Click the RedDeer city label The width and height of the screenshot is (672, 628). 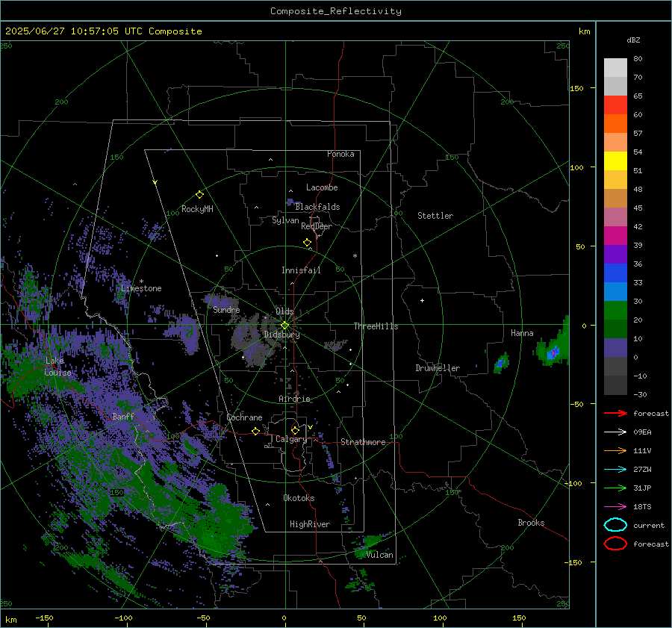pos(317,226)
